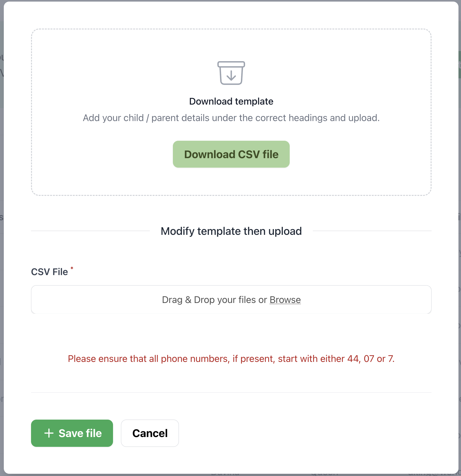The height and width of the screenshot is (476, 461).
Task: Click the CSV file drop zone field
Action: click(x=95, y=300)
